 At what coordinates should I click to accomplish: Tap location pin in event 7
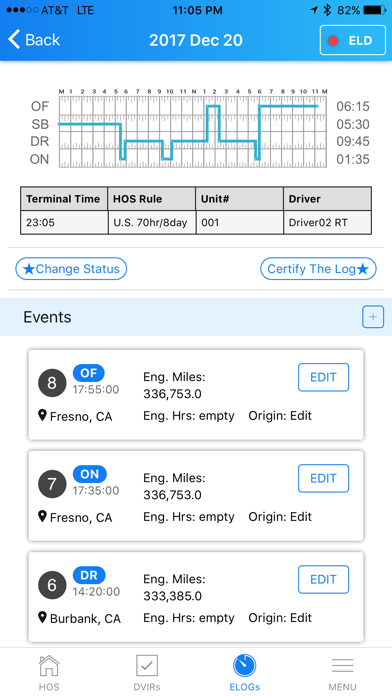click(x=43, y=516)
